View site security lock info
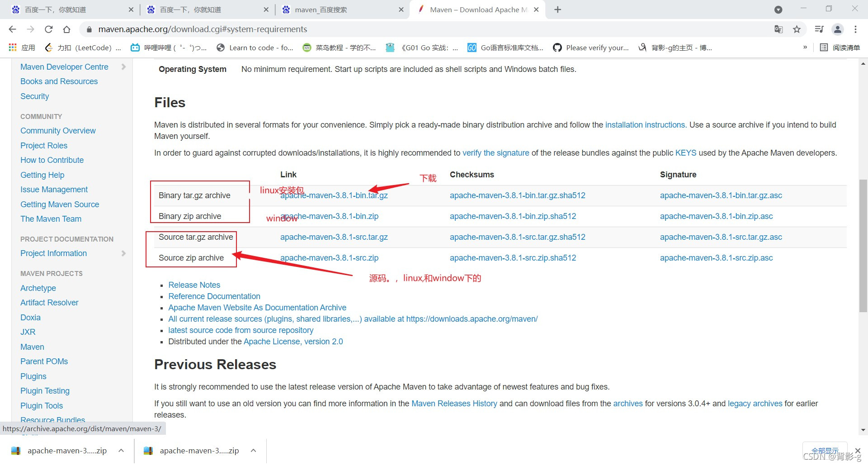Screen dimensions: 868x466 click(89, 29)
